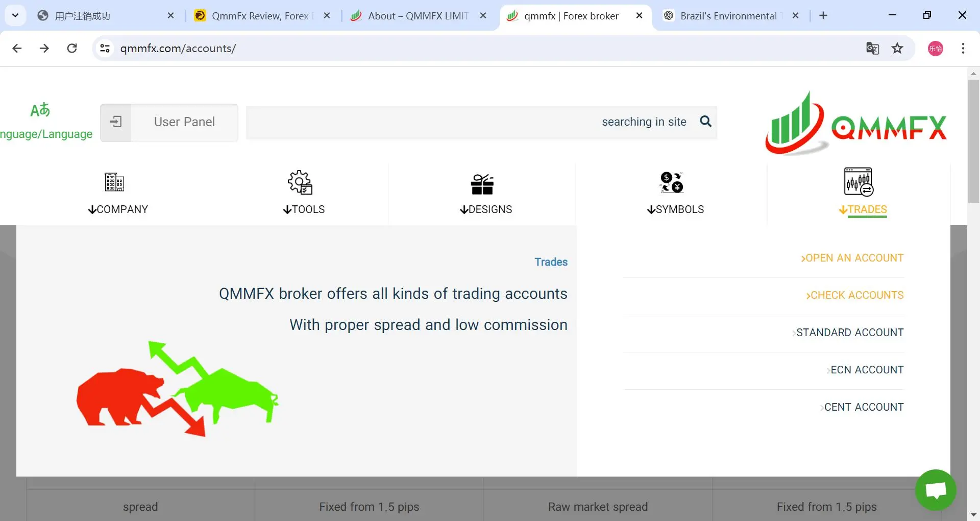Open the DESIGNS gift box icon
The width and height of the screenshot is (980, 521).
click(482, 184)
